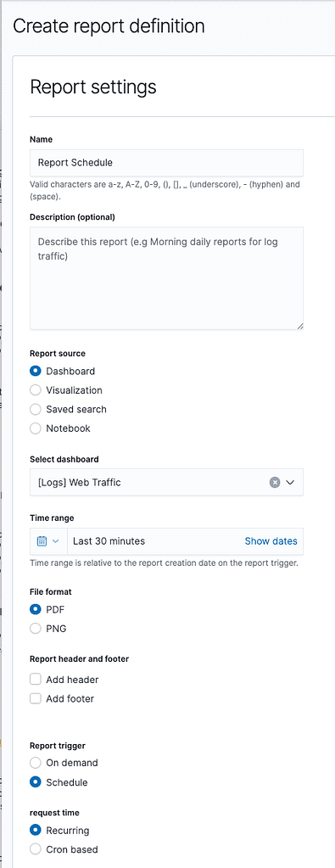The height and width of the screenshot is (868, 335).
Task: Select PNG file format
Action: click(x=36, y=629)
